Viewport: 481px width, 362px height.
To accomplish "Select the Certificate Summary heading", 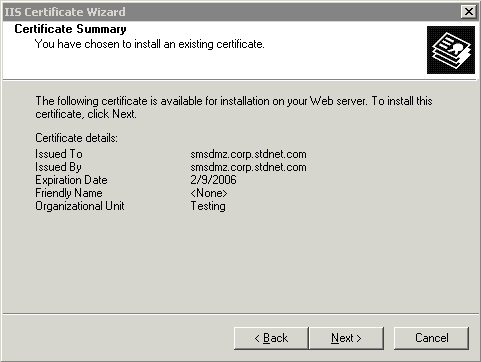I will coord(70,29).
